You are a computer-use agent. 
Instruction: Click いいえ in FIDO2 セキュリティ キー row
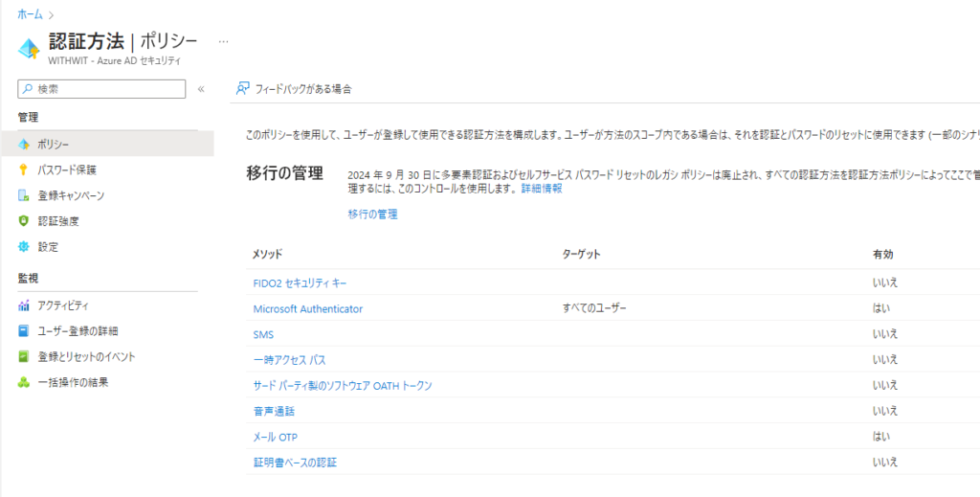pyautogui.click(x=885, y=282)
